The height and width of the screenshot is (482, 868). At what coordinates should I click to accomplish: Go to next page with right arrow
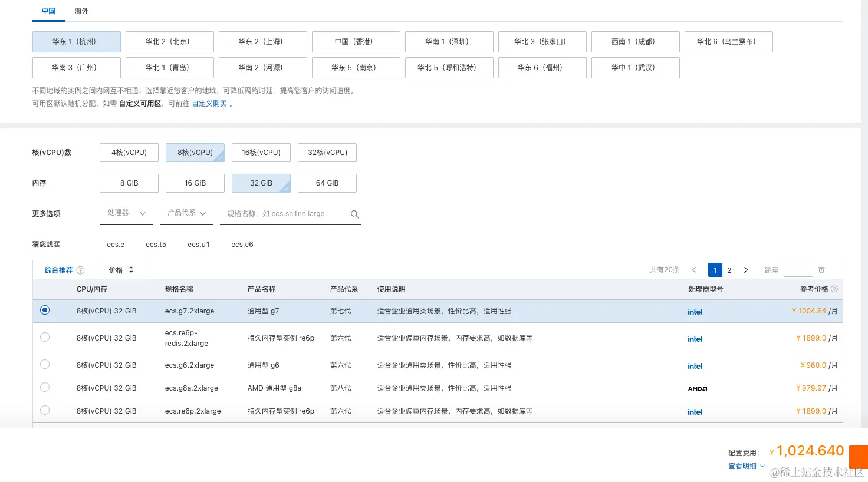click(x=746, y=270)
